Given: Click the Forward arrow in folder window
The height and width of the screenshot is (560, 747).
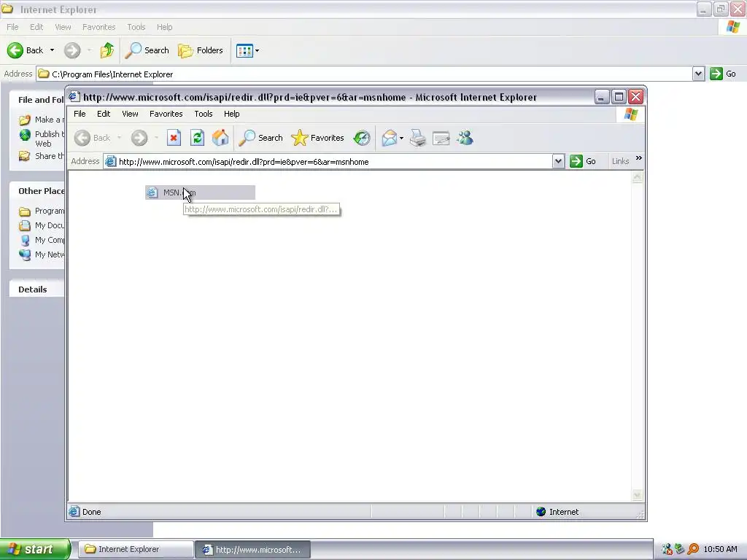Looking at the screenshot, I should tap(72, 50).
